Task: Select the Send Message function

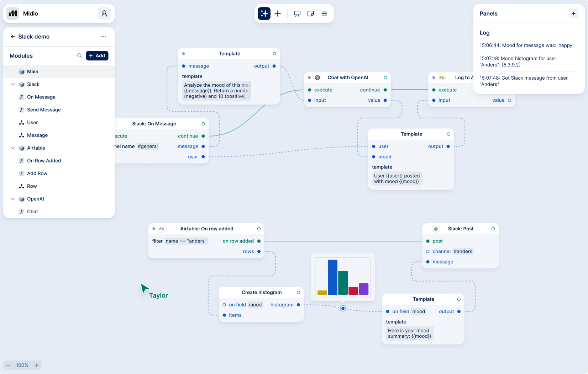Action: click(59, 110)
